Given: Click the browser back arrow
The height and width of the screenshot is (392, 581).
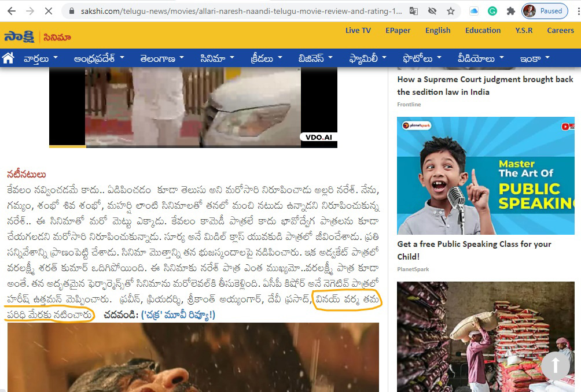Looking at the screenshot, I should (x=11, y=11).
